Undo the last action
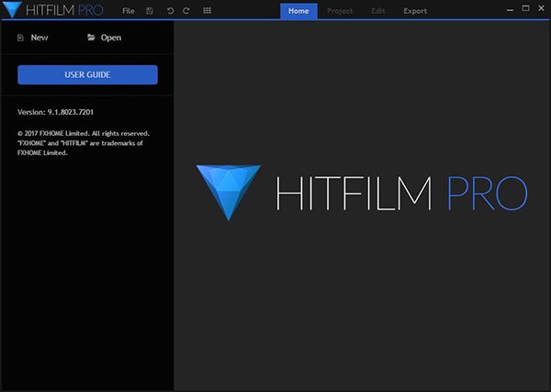This screenshot has height=392, width=551. [170, 11]
